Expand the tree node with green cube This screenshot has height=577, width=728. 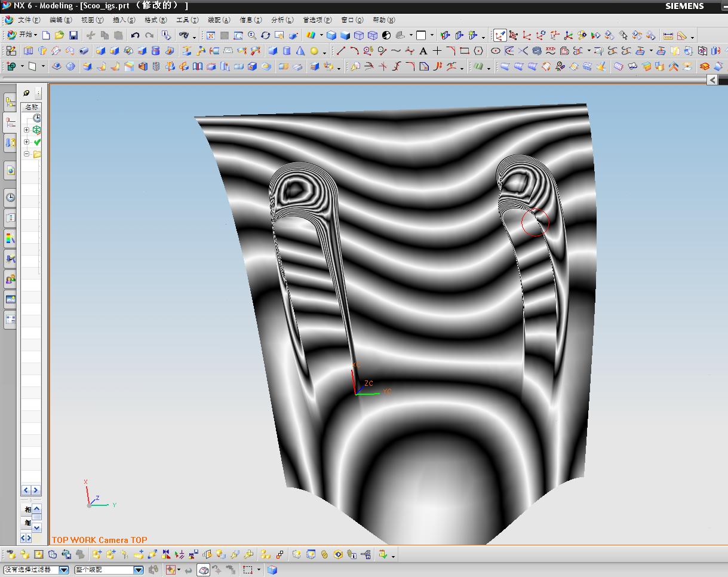(27, 130)
